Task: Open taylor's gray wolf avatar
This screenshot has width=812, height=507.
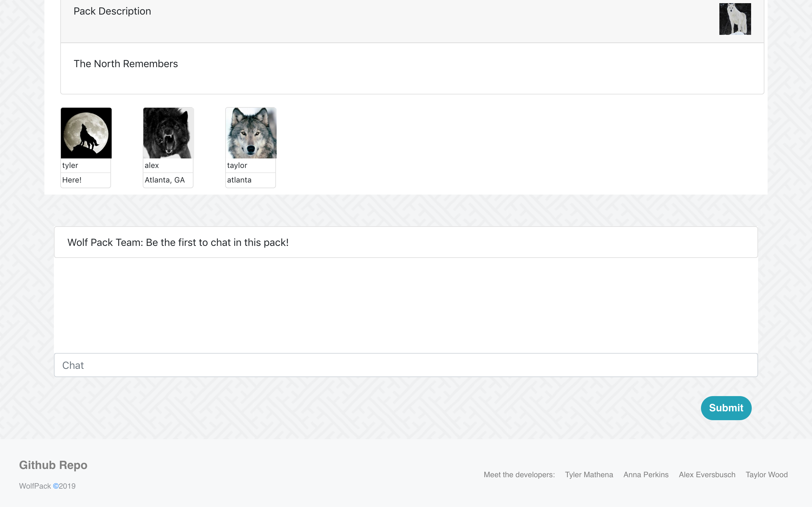Action: tap(251, 133)
